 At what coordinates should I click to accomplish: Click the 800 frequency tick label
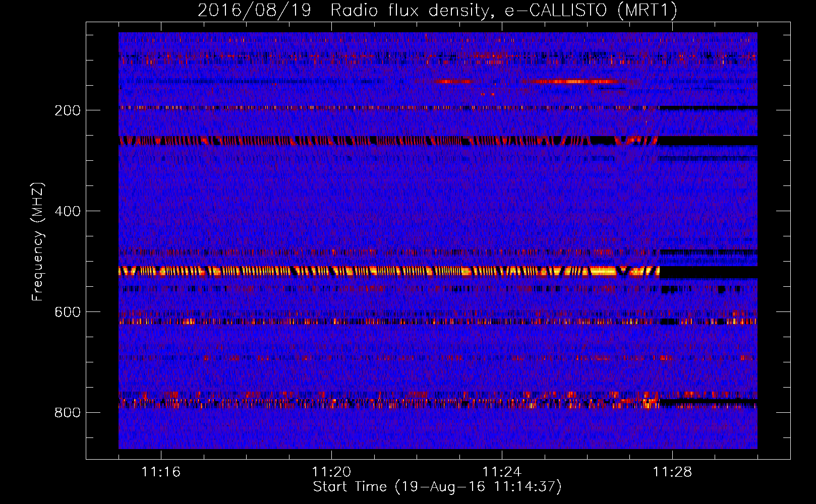point(68,413)
